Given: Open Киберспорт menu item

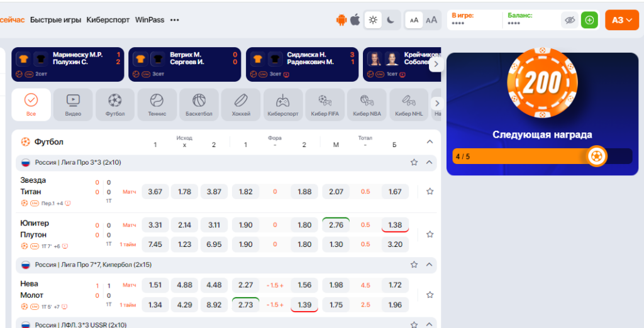Looking at the screenshot, I should (x=108, y=19).
